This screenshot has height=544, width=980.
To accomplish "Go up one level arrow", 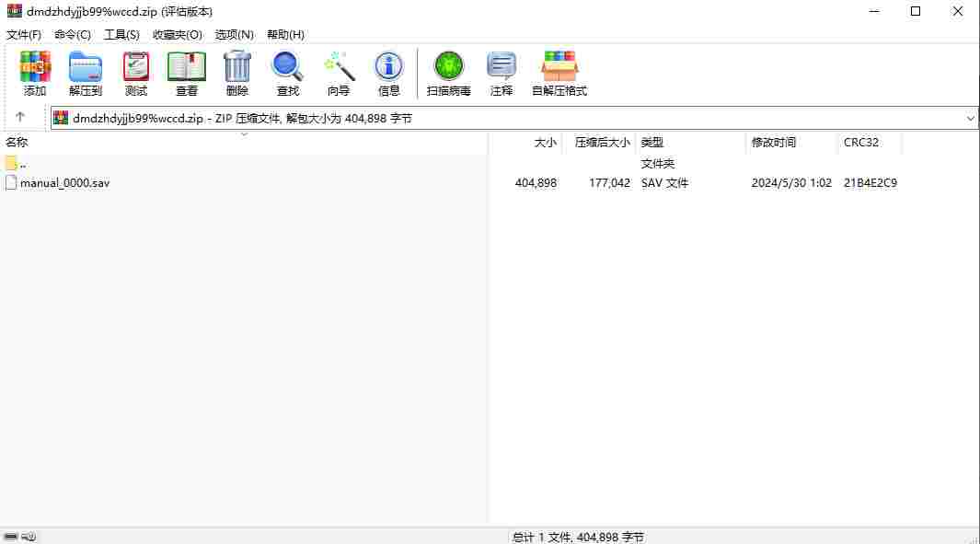I will click(x=20, y=117).
